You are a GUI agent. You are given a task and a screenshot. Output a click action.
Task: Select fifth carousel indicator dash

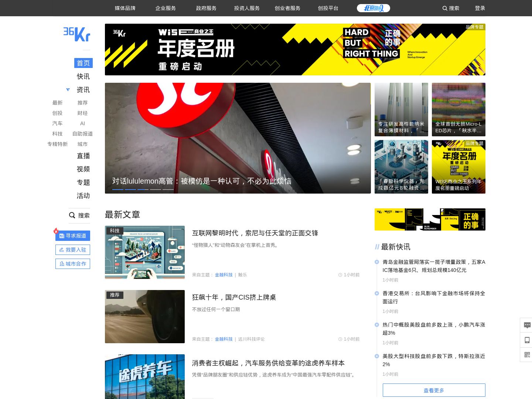[x=168, y=190]
